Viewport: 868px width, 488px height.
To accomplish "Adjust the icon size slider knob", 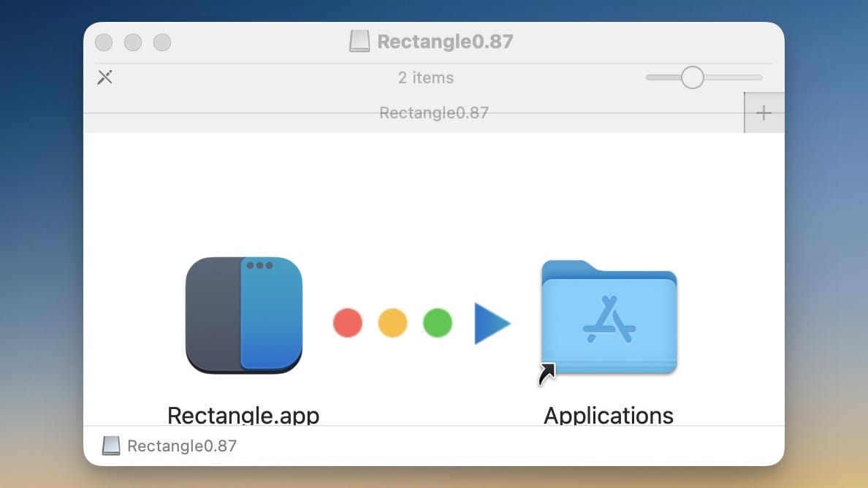I will click(x=692, y=77).
